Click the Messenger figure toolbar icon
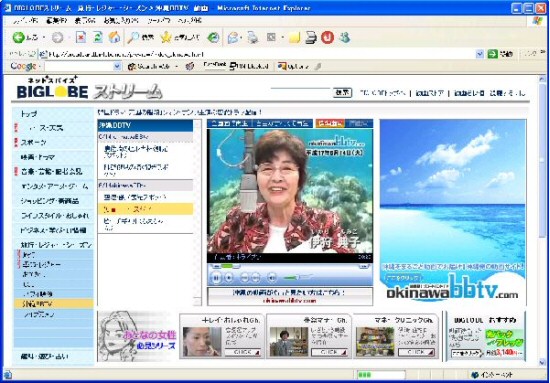The height and width of the screenshot is (383, 550). pos(345,38)
